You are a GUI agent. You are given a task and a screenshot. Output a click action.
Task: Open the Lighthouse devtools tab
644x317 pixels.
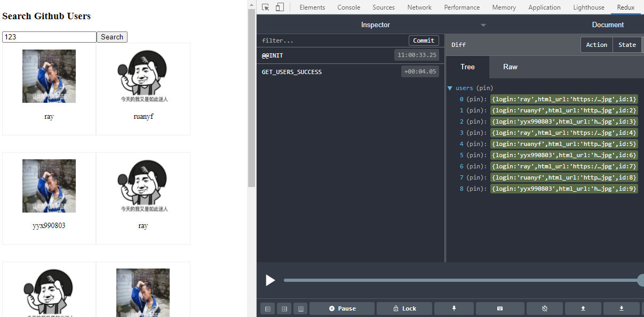pos(589,7)
